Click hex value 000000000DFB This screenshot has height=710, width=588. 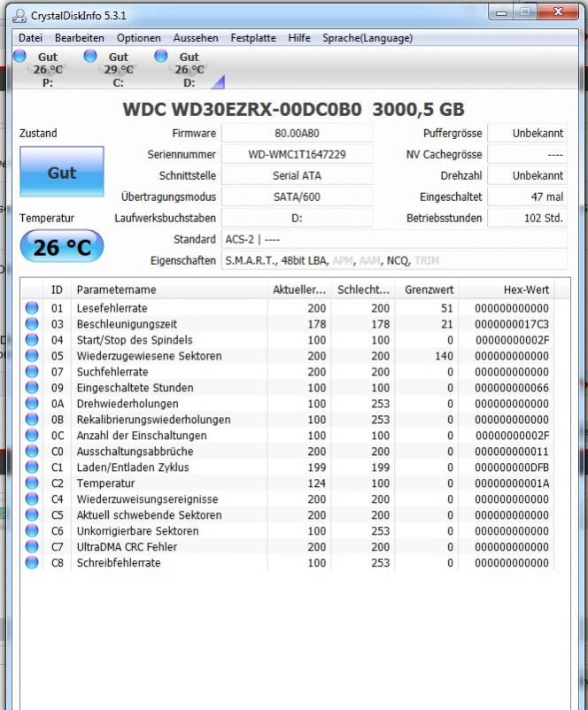512,467
